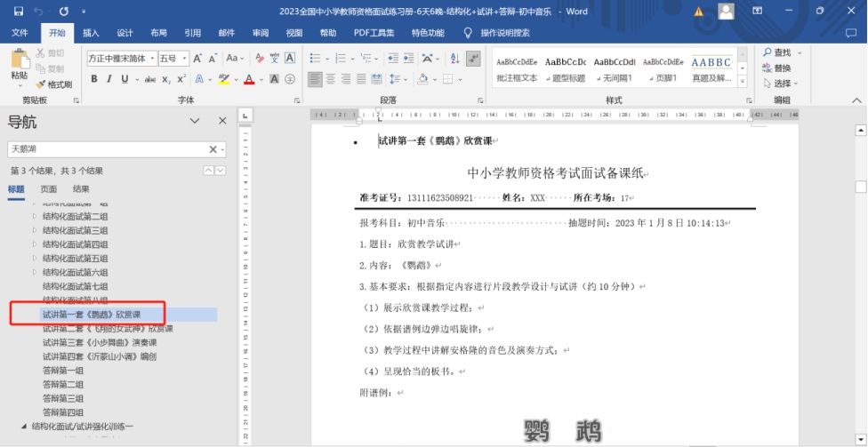Image resolution: width=868 pixels, height=447 pixels.
Task: Click the Find (查找) magnifier button
Action: (x=776, y=52)
